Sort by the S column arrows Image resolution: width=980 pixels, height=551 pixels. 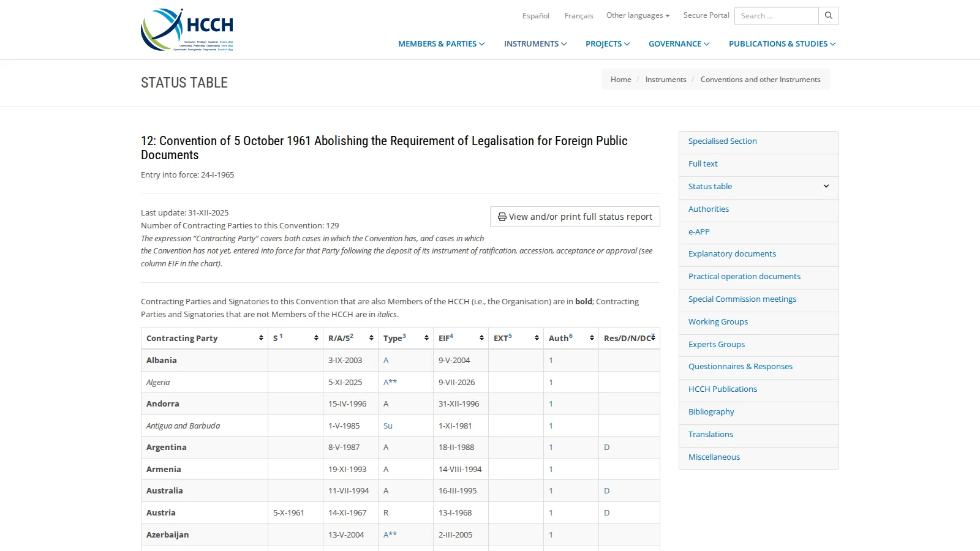(x=316, y=338)
